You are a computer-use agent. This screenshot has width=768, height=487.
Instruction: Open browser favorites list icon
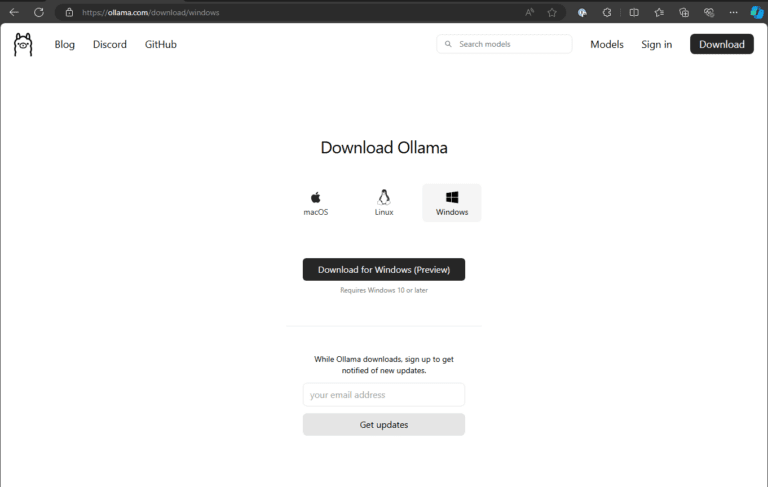(x=659, y=12)
